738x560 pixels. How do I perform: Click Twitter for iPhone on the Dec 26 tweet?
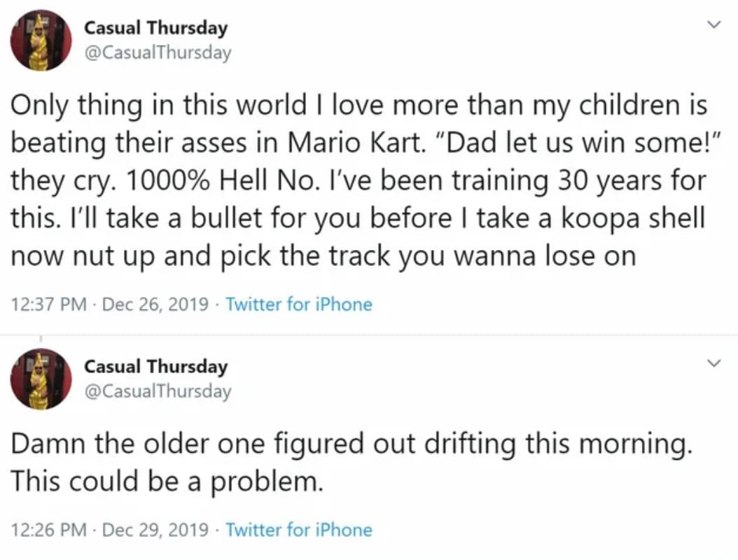pos(299,304)
